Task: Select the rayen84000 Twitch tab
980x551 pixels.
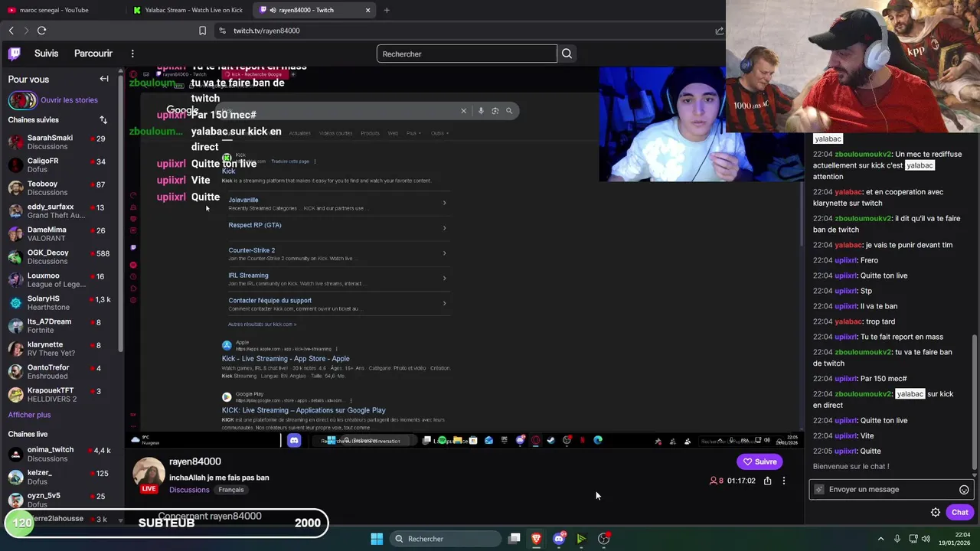Action: pyautogui.click(x=315, y=10)
